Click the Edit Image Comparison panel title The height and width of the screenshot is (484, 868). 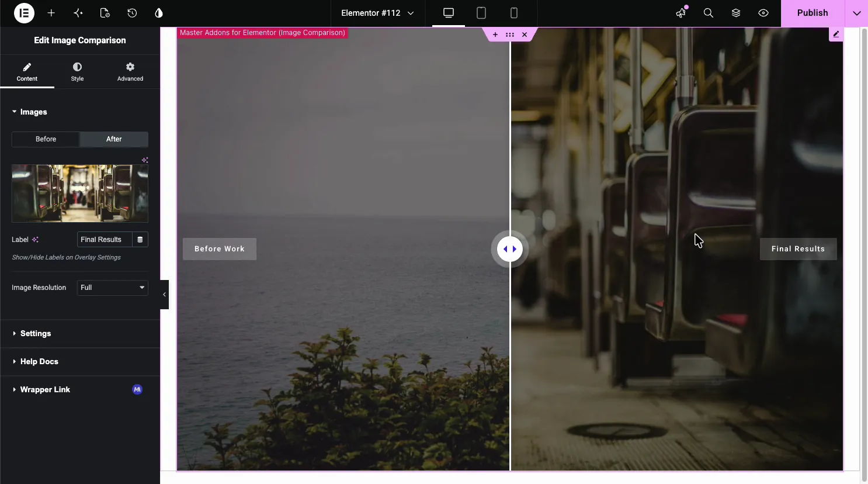click(x=80, y=40)
